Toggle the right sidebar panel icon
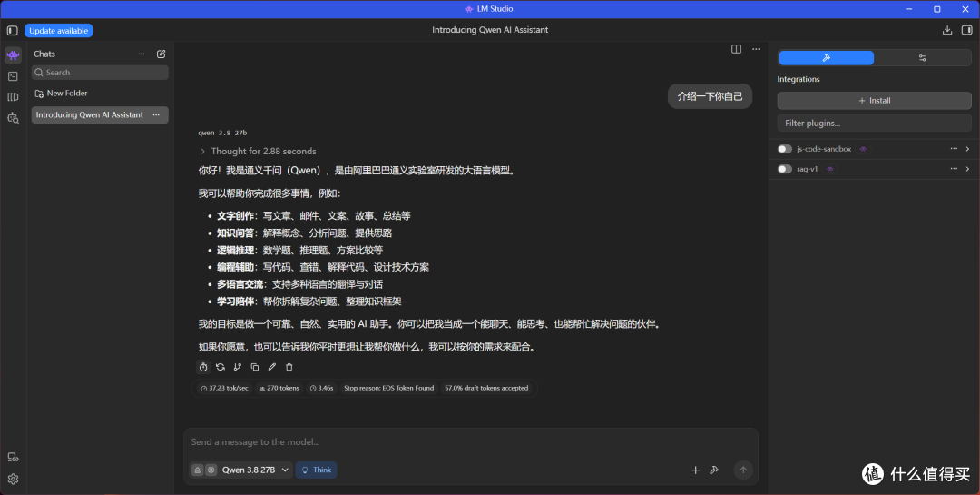The height and width of the screenshot is (495, 980). click(x=967, y=30)
